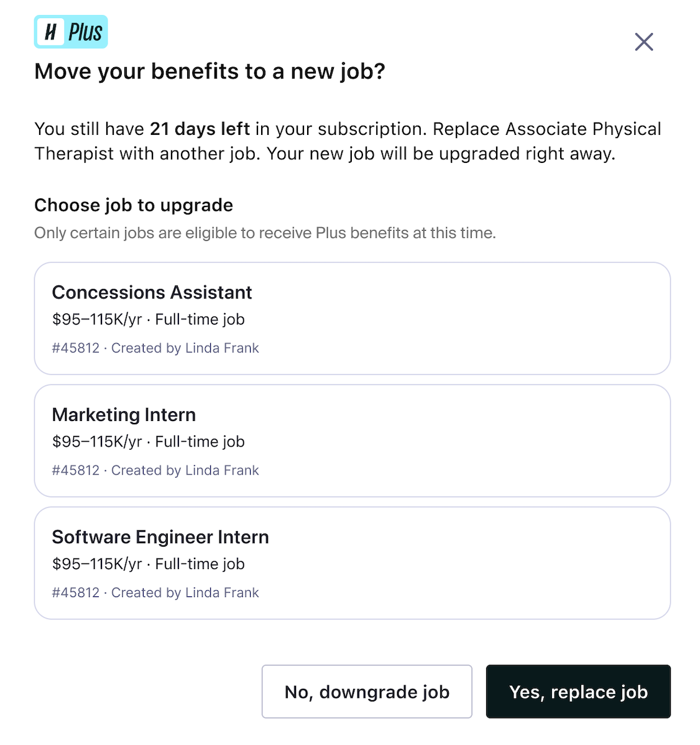Click Concessions Assistant salary line
This screenshot has height=745, width=700.
(x=148, y=319)
